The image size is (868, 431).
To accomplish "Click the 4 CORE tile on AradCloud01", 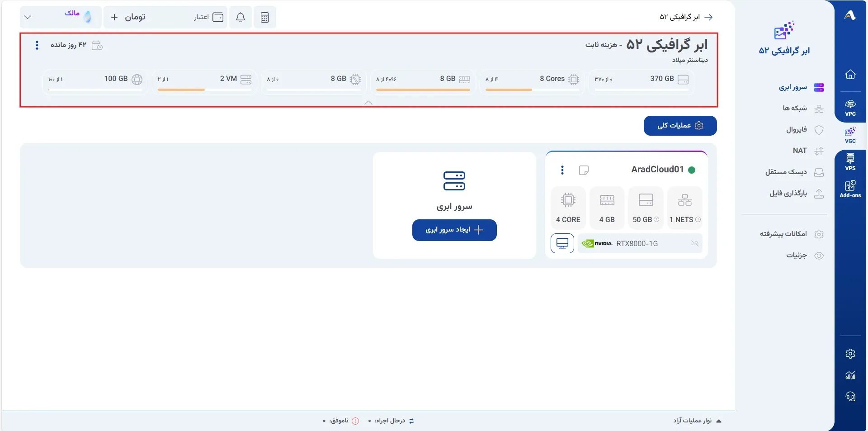I will click(x=568, y=208).
